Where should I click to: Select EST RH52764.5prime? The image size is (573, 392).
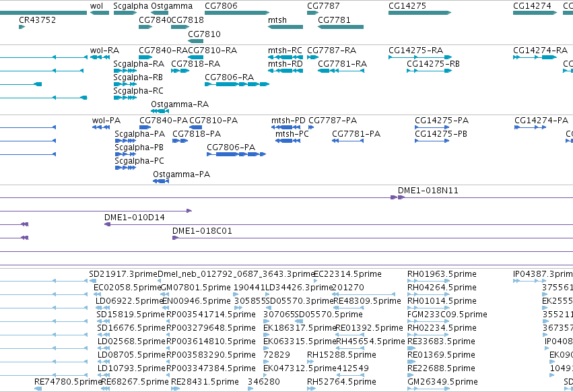click(x=341, y=382)
